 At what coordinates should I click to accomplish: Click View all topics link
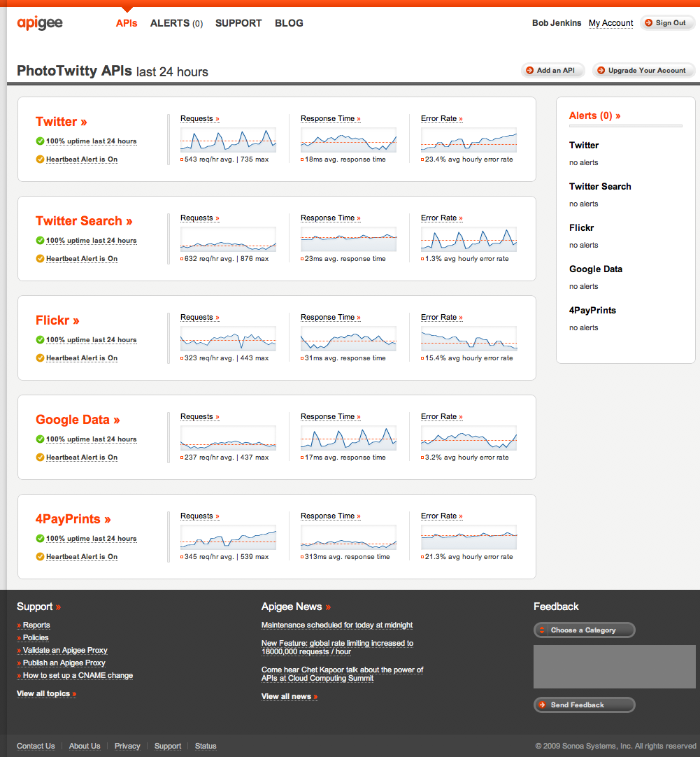[46, 694]
